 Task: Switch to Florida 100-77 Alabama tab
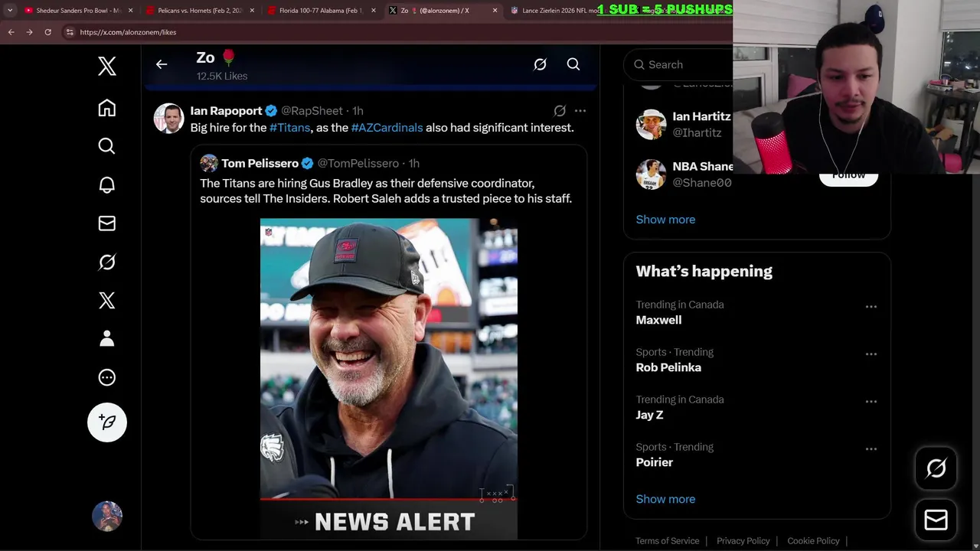[x=320, y=11]
